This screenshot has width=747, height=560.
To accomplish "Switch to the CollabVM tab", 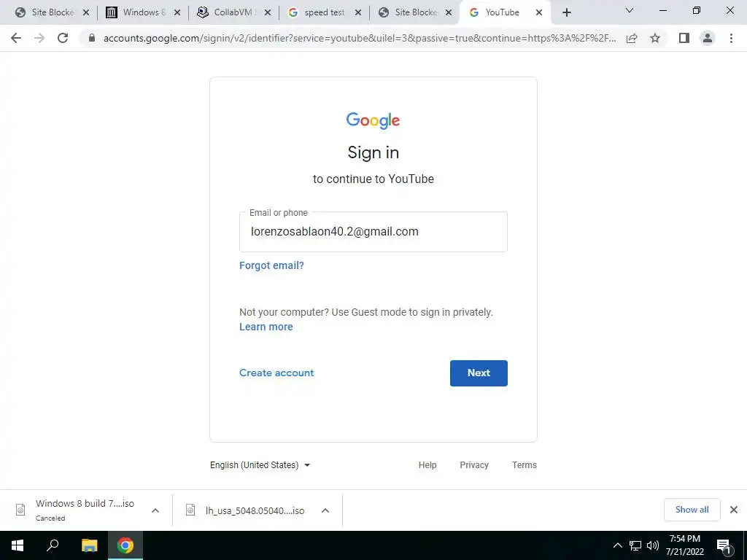I will (x=233, y=12).
